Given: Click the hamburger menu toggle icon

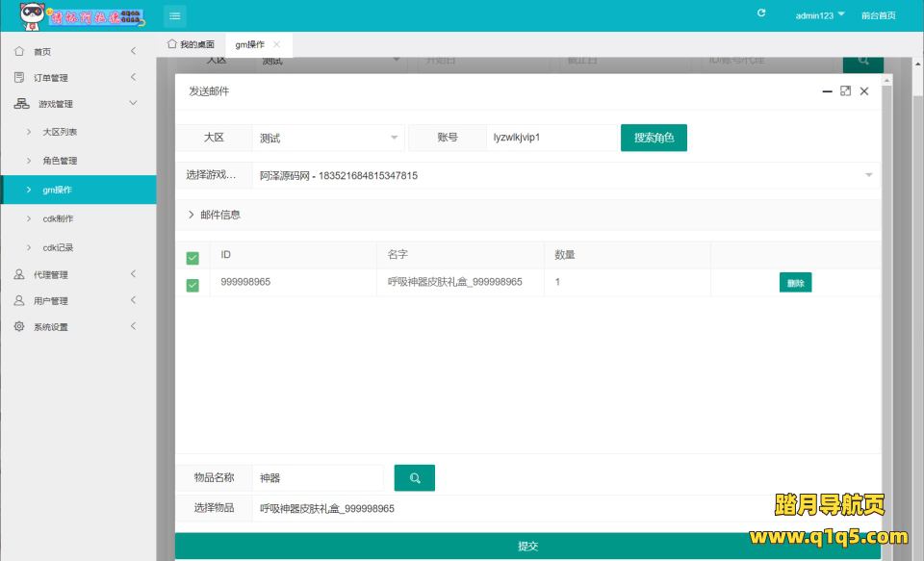Looking at the screenshot, I should [x=174, y=15].
